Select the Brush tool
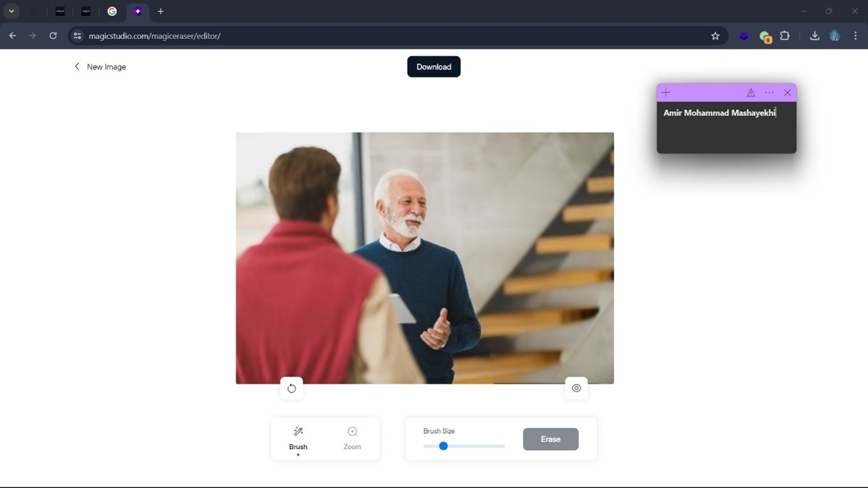 point(298,438)
